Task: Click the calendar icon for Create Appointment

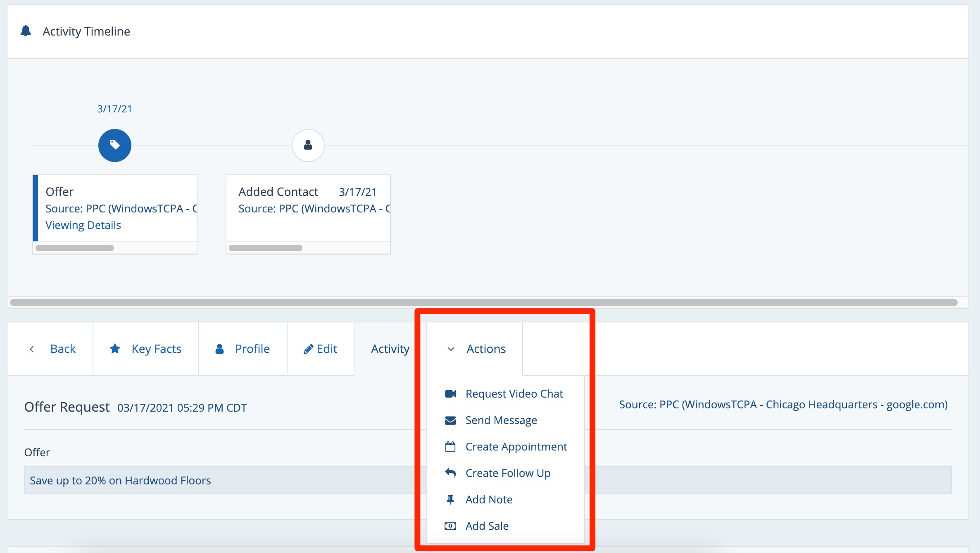Action: click(450, 447)
